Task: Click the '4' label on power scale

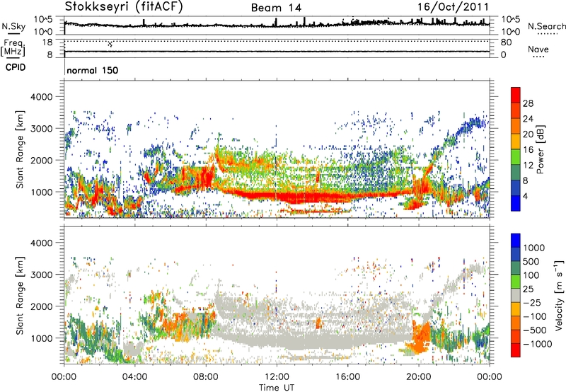Action: pos(525,196)
